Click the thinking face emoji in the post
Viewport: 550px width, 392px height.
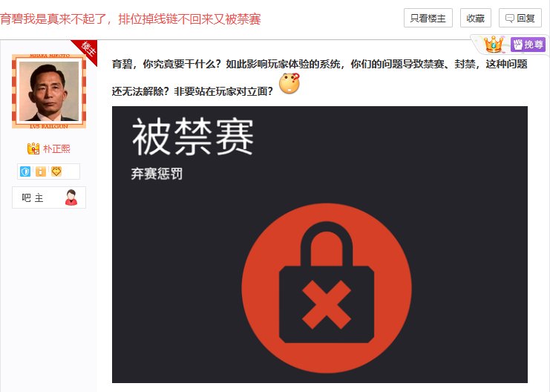pos(289,83)
